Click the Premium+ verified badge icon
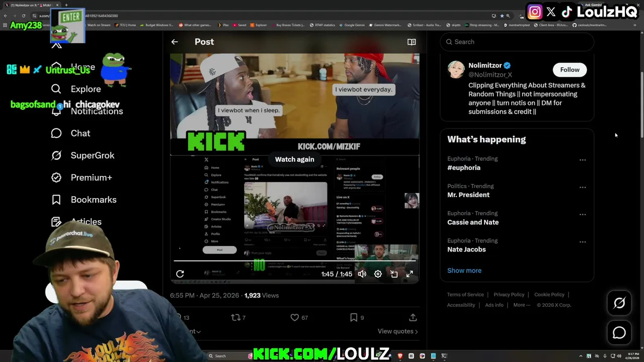This screenshot has height=362, width=644. pyautogui.click(x=56, y=177)
